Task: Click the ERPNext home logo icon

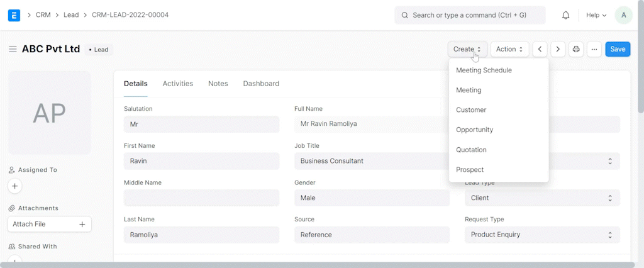Action: [14, 14]
